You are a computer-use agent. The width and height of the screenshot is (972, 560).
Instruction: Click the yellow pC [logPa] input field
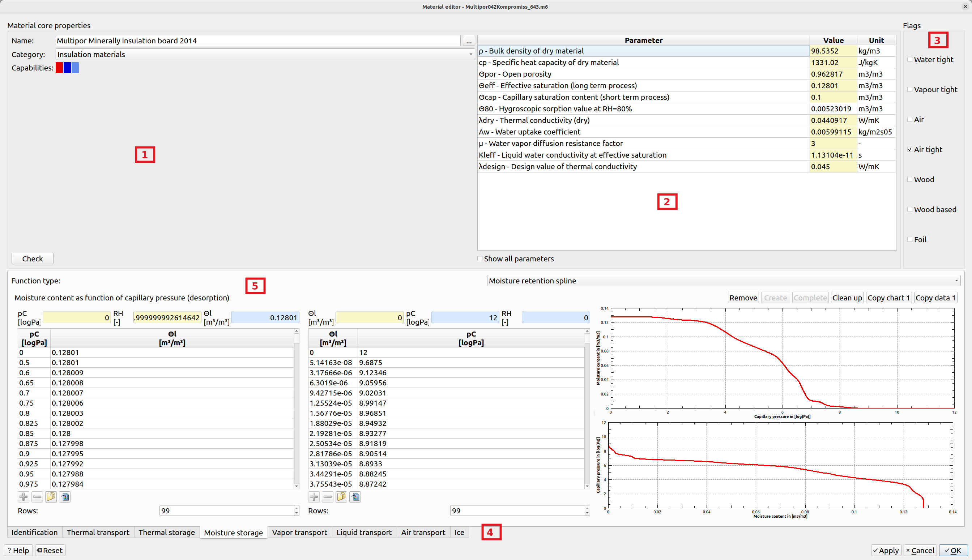77,318
